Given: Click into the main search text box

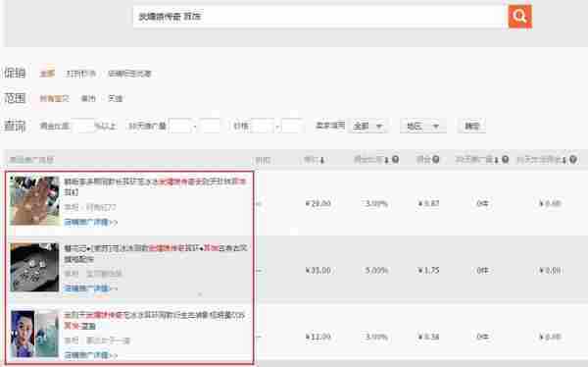Looking at the screenshot, I should 318,16.
